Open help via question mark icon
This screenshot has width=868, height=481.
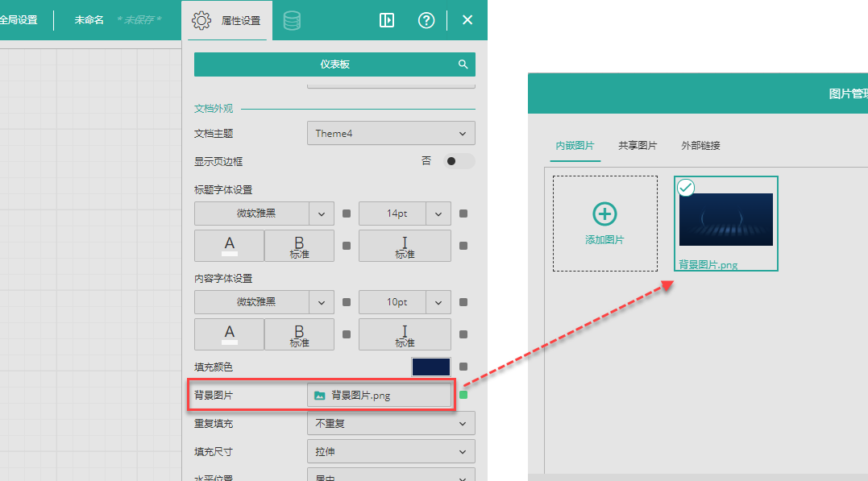tap(426, 20)
